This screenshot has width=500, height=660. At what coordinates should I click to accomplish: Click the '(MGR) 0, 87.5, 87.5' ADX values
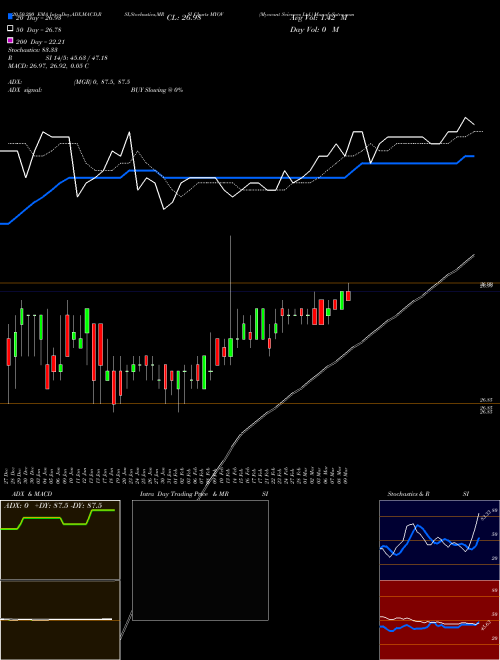click(102, 82)
